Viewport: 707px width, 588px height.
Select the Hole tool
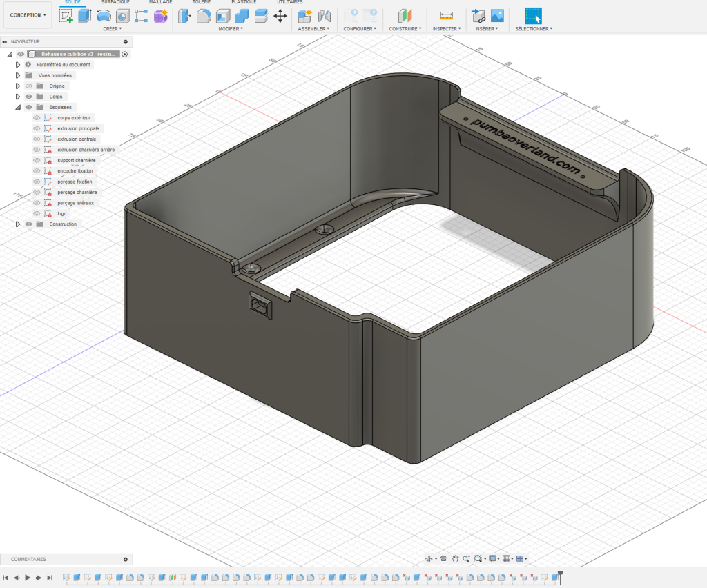(123, 17)
